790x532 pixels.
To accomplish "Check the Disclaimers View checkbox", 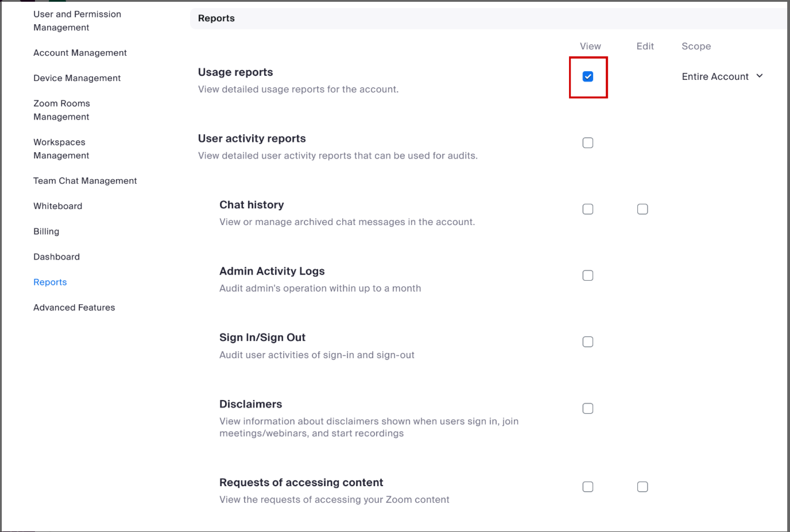I will point(588,409).
